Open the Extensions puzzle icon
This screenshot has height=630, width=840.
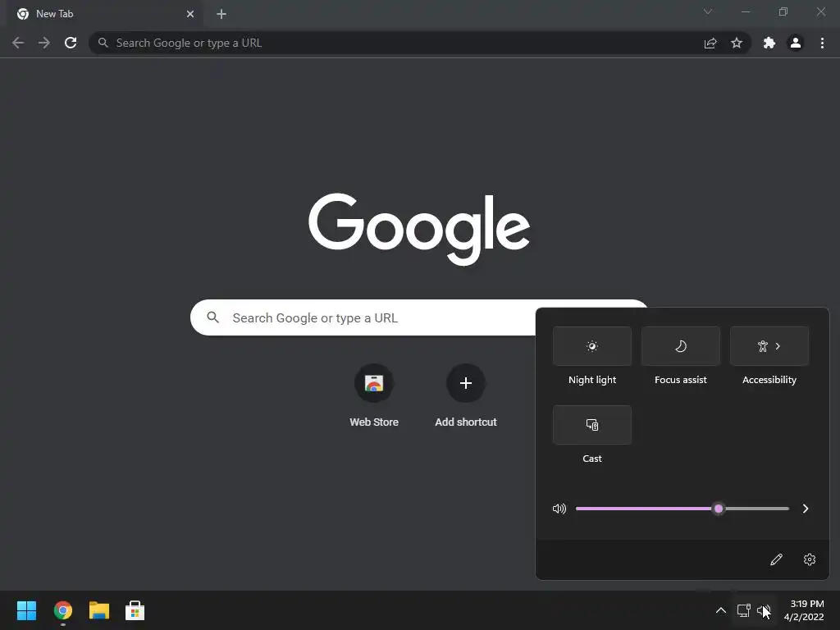pos(769,43)
